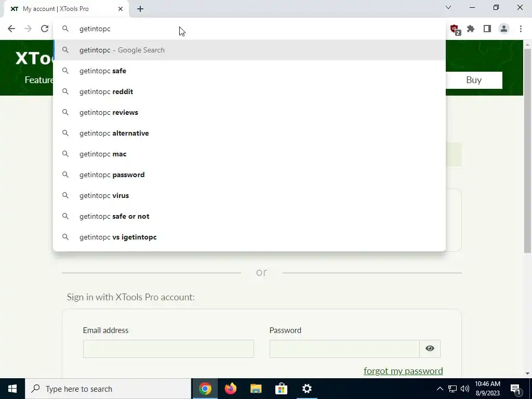532x399 pixels.
Task: Open the forgot my password link
Action: (x=403, y=371)
